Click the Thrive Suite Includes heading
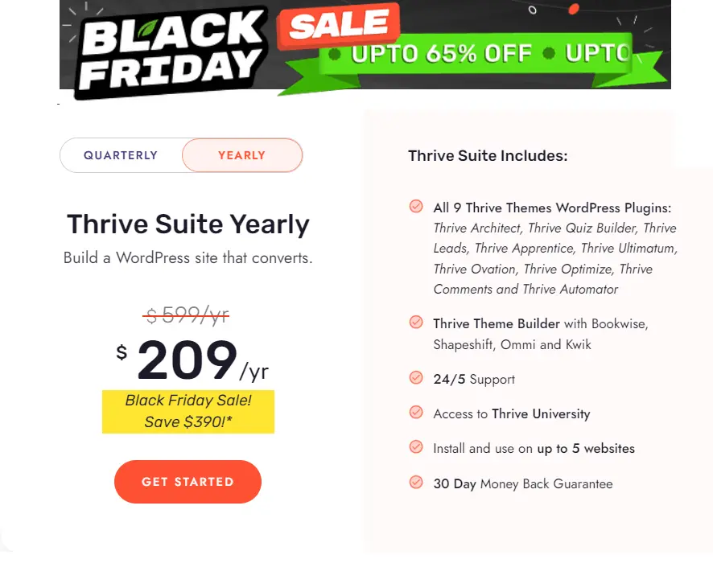 [488, 156]
